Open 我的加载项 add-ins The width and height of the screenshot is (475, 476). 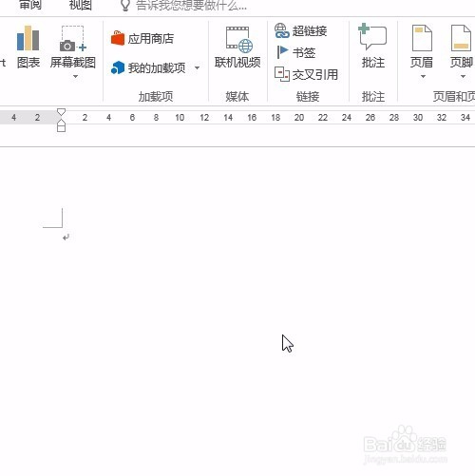(148, 67)
